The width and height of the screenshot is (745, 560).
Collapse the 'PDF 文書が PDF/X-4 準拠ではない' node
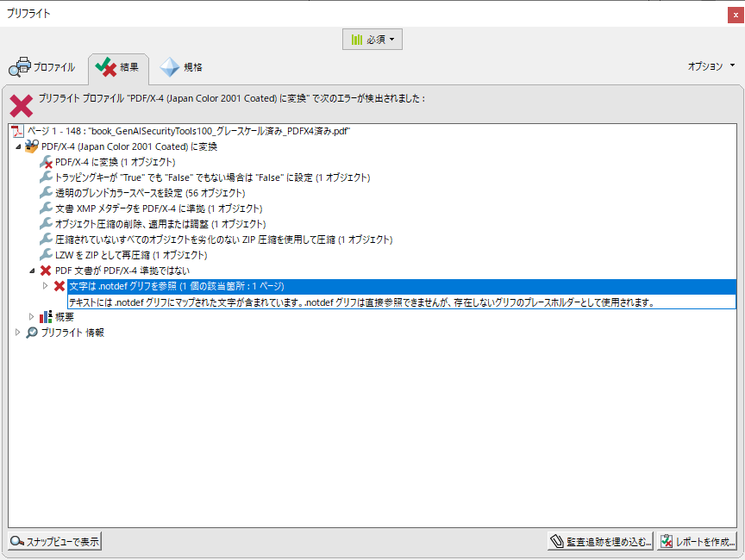click(32, 271)
